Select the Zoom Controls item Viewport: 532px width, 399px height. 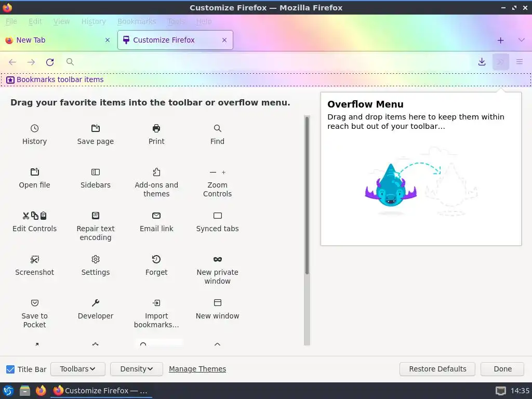217,182
